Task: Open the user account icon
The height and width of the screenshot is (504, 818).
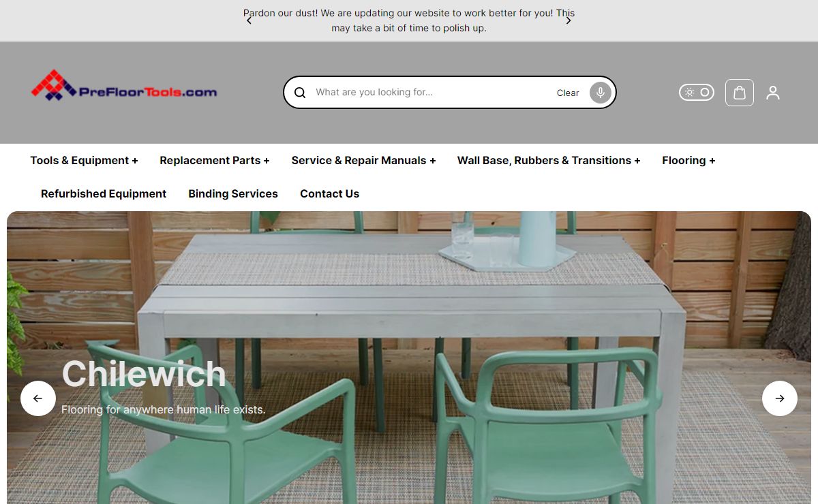Action: pyautogui.click(x=772, y=93)
